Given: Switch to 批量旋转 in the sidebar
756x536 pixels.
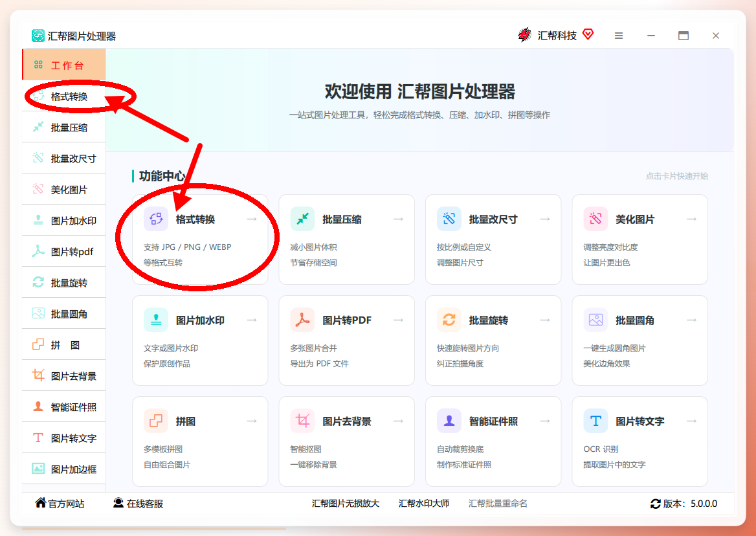Looking at the screenshot, I should (x=63, y=282).
